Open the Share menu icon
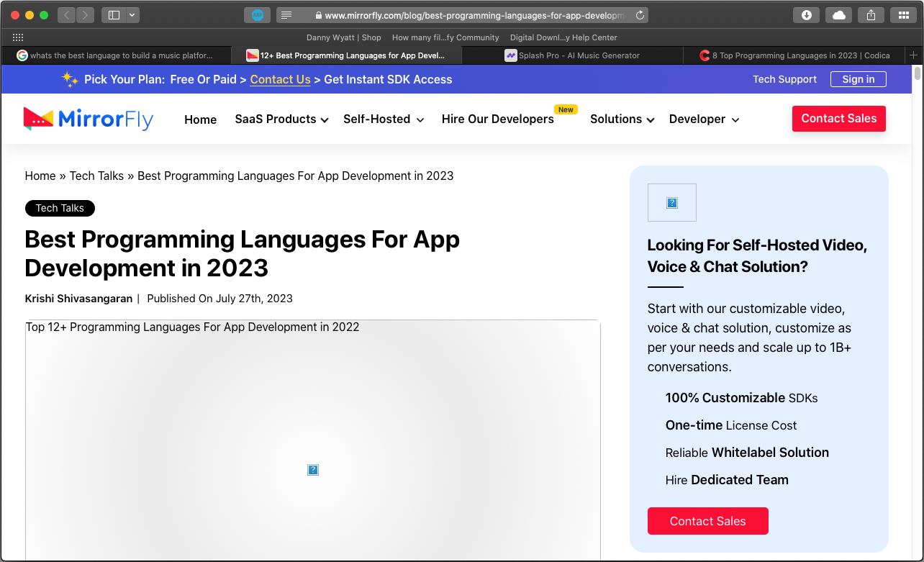 click(871, 15)
